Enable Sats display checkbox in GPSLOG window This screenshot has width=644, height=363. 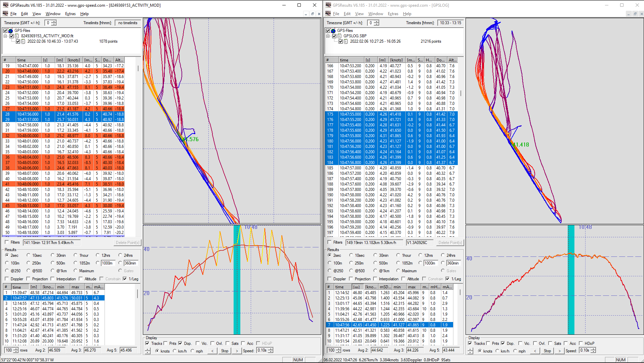(x=550, y=344)
